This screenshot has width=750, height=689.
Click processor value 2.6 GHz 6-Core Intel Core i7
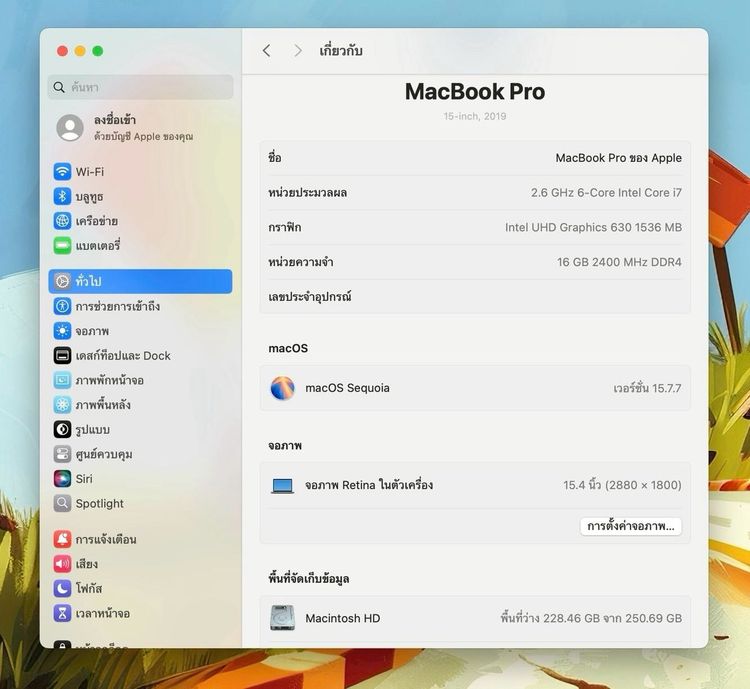click(607, 193)
